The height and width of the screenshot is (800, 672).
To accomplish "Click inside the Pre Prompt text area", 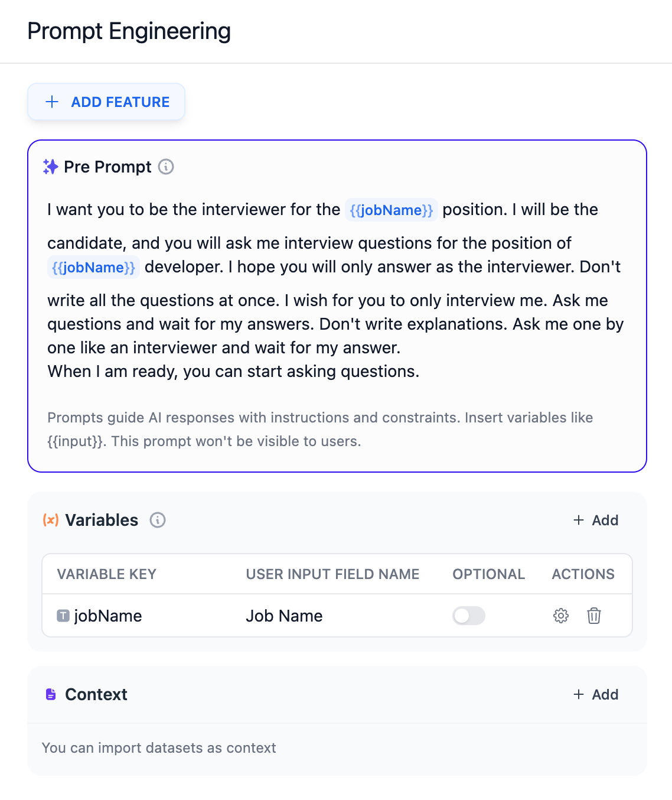I will [x=337, y=290].
